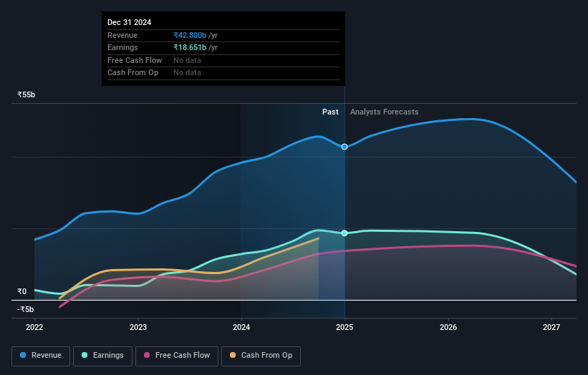
Task: Click the -₹5b y-axis label
Action: (25, 309)
